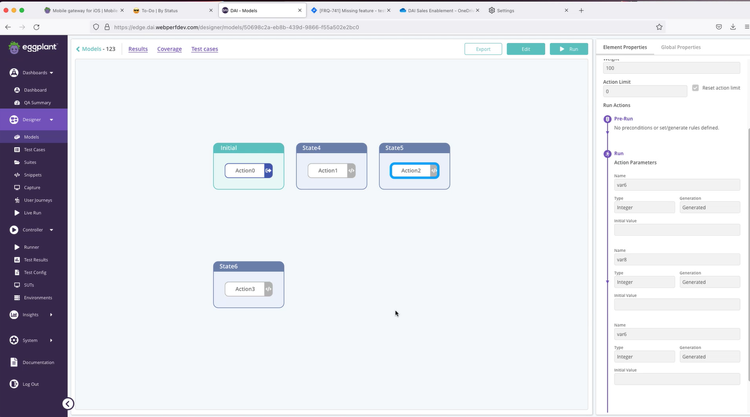This screenshot has height=417, width=750.
Task: Collapse the sidebar with the chevron button
Action: click(68, 404)
